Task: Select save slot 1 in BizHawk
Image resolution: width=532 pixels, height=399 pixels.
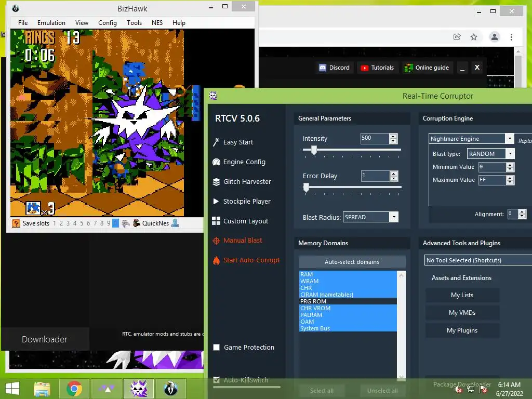Action: point(55,223)
